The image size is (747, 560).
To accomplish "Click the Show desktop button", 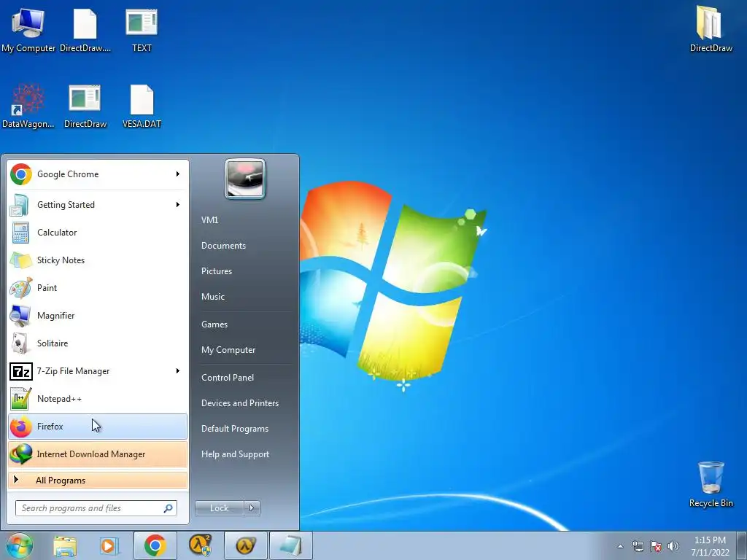I will (742, 545).
